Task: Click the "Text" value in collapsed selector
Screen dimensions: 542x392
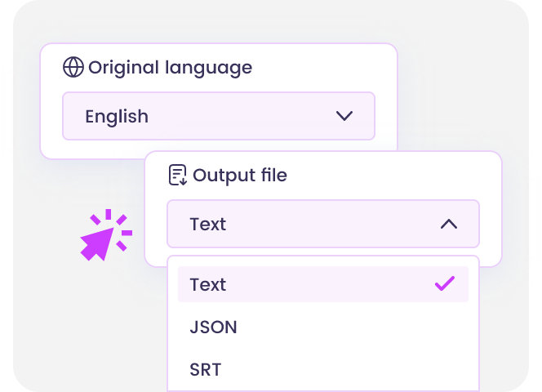Action: [207, 224]
